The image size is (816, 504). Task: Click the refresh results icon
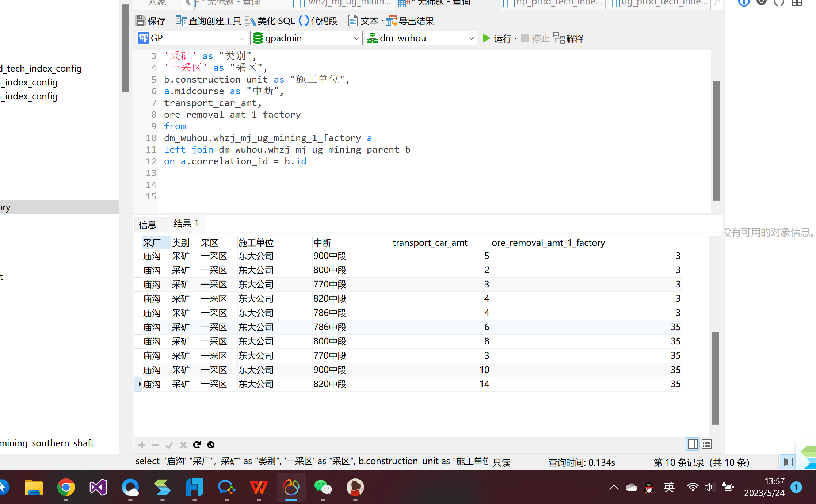coord(197,445)
